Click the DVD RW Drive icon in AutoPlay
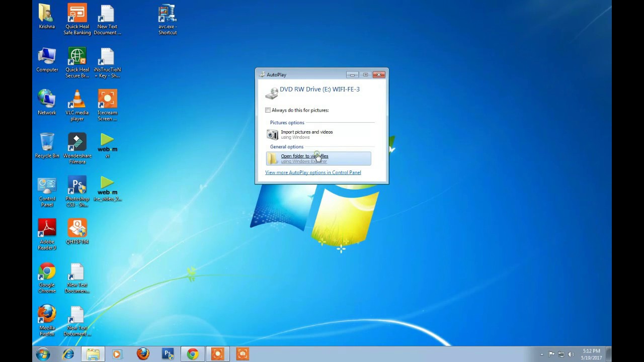Viewport: 644px width, 362px height. 272,93
